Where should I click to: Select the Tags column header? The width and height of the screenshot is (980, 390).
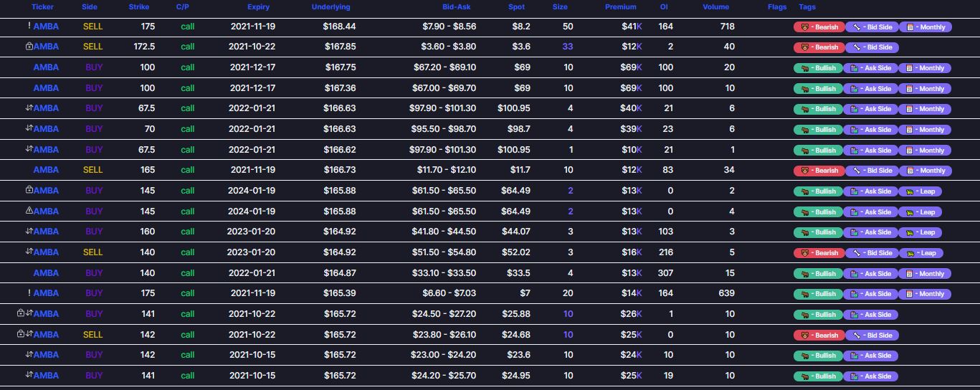(x=807, y=6)
